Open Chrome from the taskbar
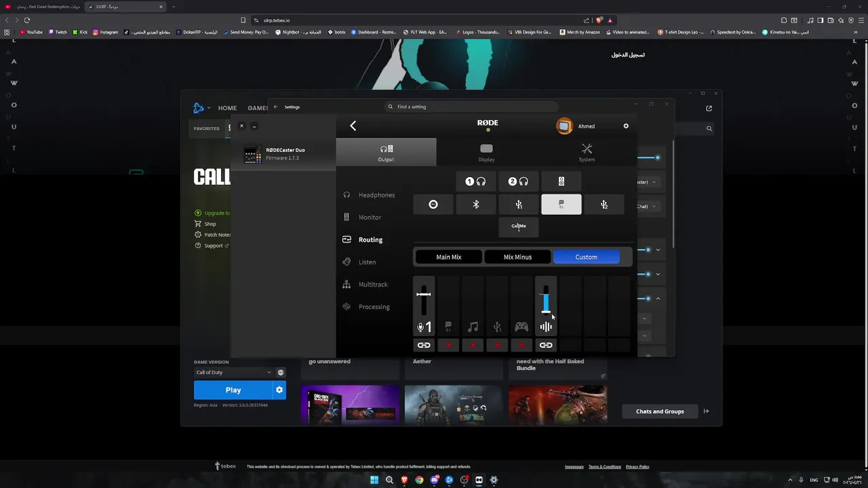The width and height of the screenshot is (868, 488). [x=419, y=480]
